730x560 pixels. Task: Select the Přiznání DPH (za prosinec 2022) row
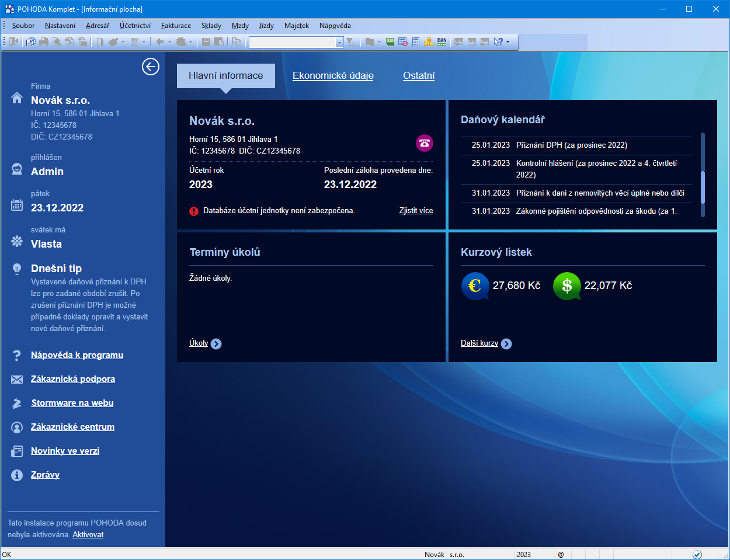coord(576,145)
